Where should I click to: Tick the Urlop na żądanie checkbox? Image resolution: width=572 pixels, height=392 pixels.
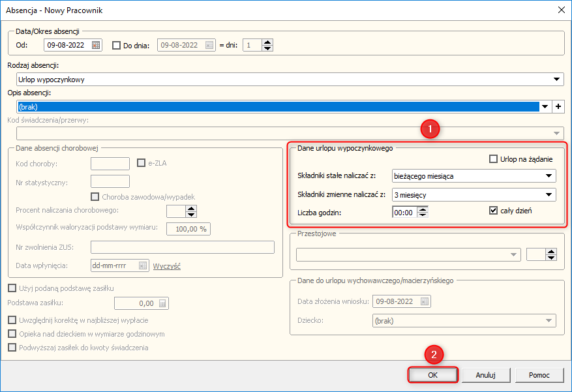click(x=494, y=159)
